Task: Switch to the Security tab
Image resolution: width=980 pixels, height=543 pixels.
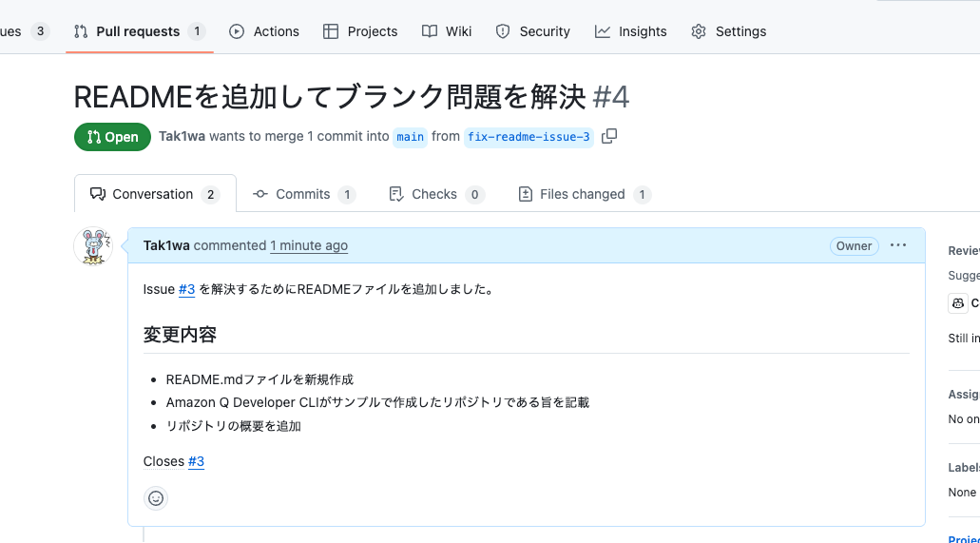Action: [533, 31]
